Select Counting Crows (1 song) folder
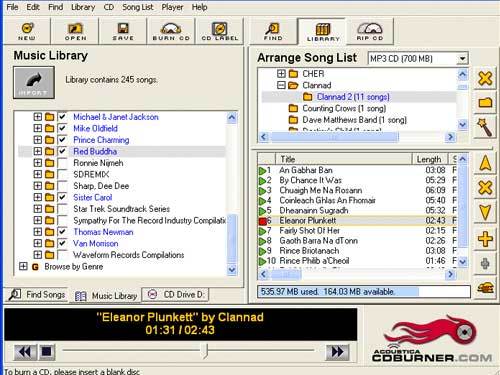Viewport: 500px width, 375px height. 344,108
